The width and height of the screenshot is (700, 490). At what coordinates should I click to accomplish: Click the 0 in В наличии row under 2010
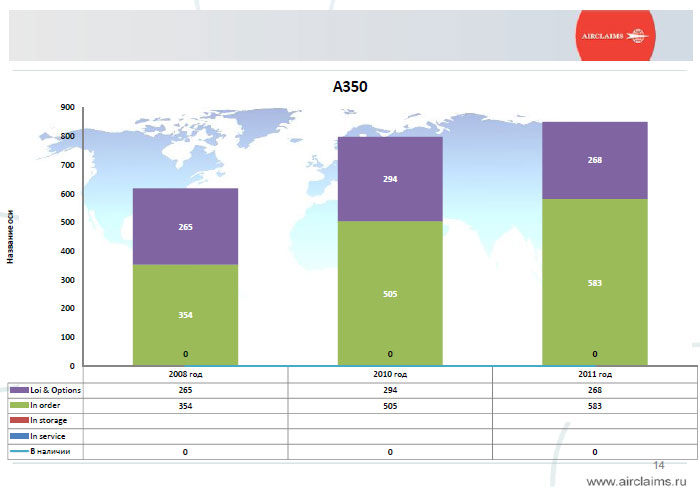[390, 452]
